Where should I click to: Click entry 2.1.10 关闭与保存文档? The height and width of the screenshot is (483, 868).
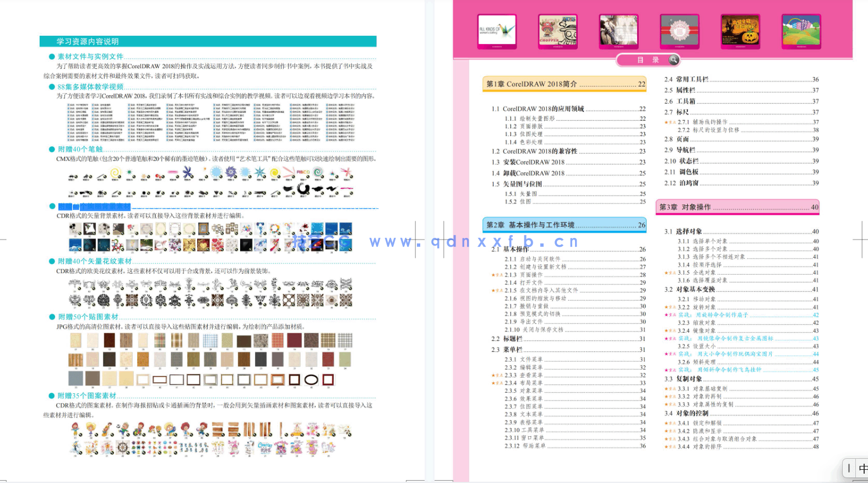tap(575, 329)
